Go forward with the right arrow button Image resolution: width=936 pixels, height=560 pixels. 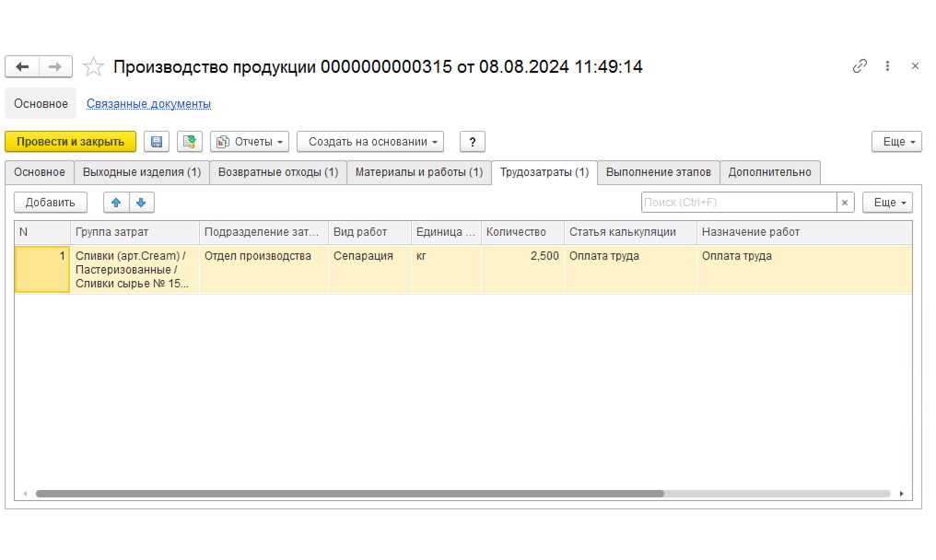(x=55, y=66)
